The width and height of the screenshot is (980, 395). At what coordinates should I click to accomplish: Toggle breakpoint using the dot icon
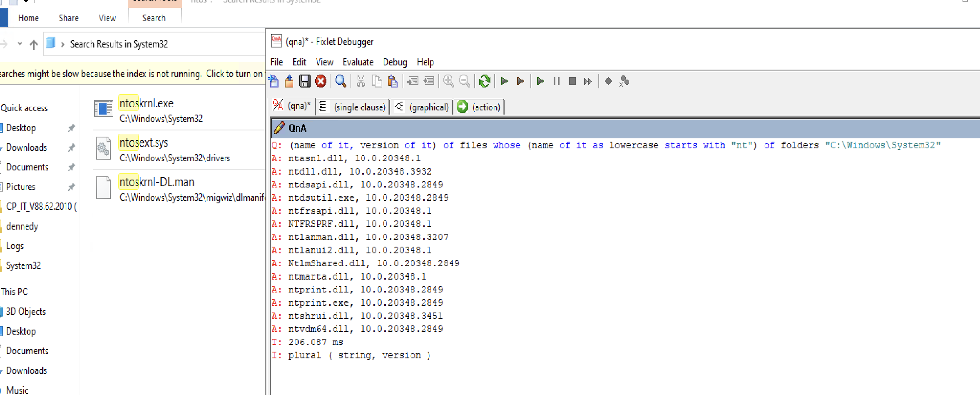(608, 81)
